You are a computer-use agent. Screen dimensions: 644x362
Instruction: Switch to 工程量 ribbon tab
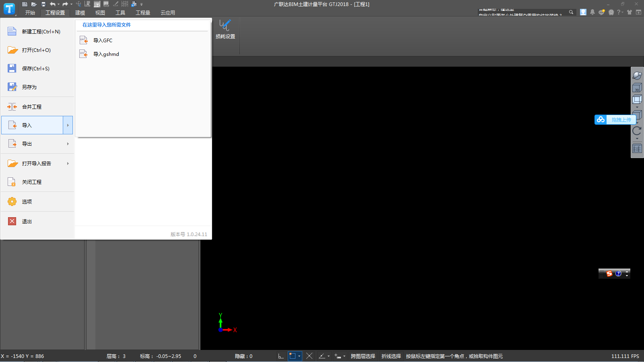click(x=143, y=13)
